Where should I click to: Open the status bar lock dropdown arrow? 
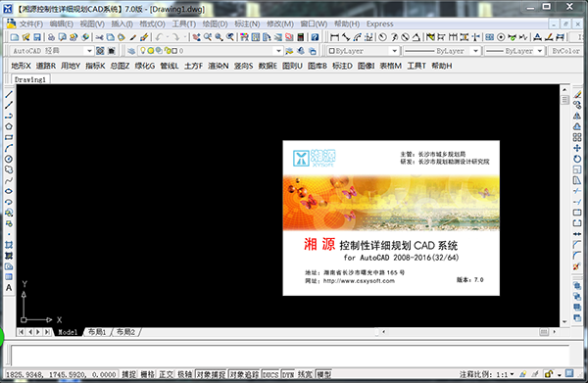click(x=560, y=374)
